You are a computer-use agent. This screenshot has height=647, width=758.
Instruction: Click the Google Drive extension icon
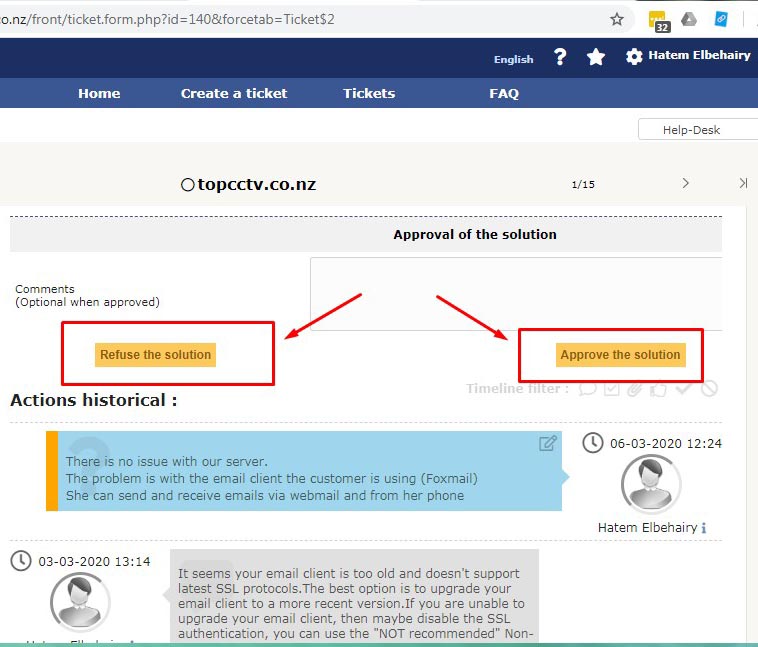[x=689, y=19]
